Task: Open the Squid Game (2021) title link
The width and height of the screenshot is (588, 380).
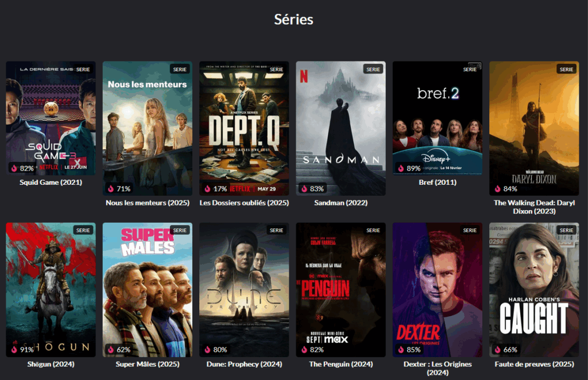Action: (x=51, y=183)
